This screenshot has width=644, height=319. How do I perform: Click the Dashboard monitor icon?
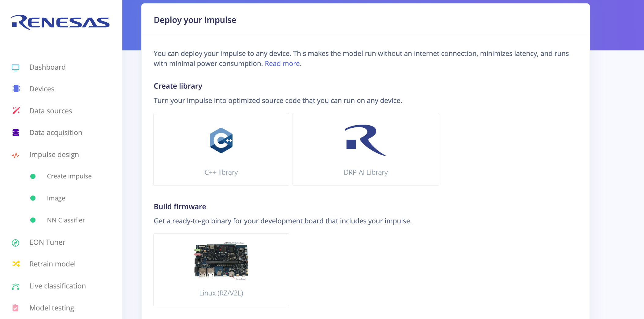(16, 68)
